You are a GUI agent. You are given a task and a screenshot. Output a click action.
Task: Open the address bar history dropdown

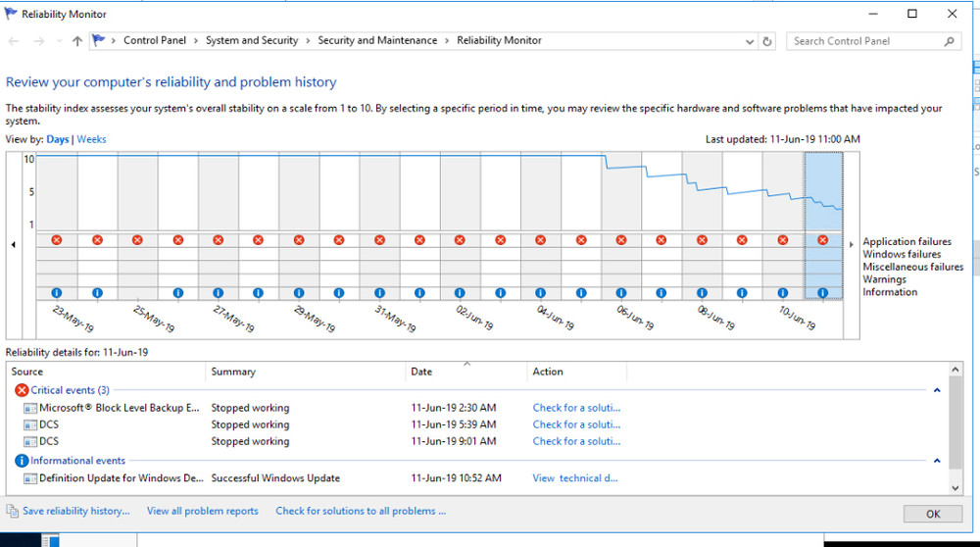(x=750, y=41)
